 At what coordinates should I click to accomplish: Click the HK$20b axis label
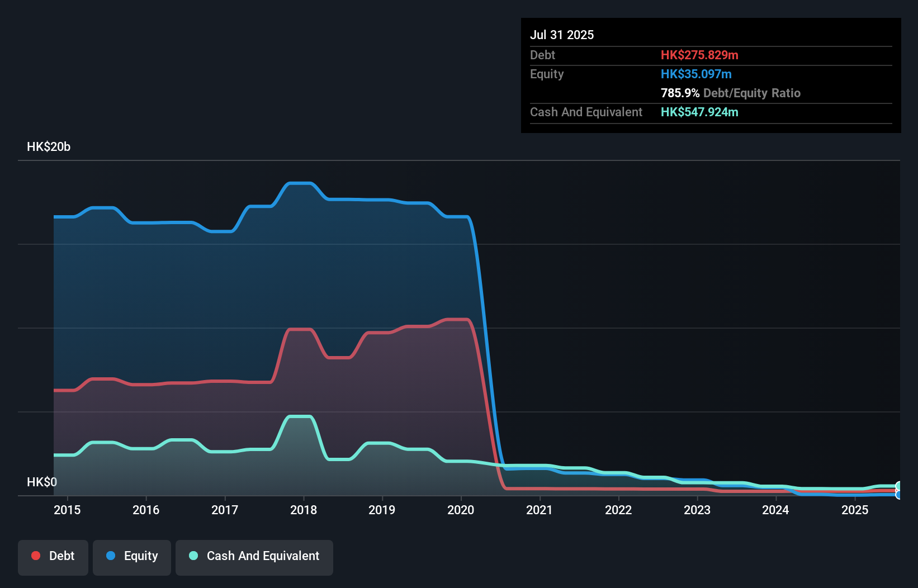pos(49,146)
